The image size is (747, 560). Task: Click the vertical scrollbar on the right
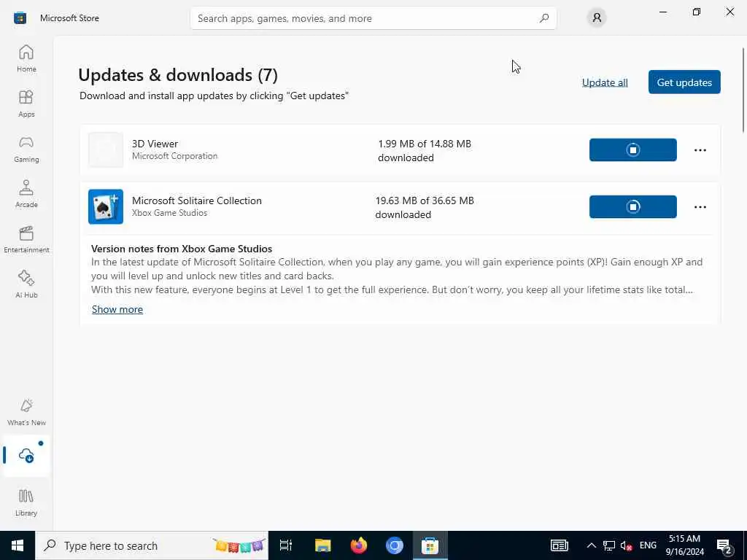pos(743,90)
